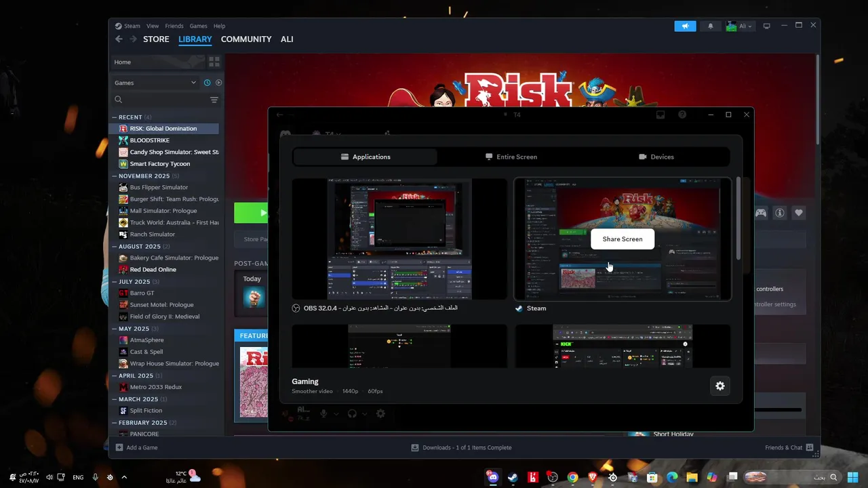
Task: Go back with Steam's back arrow
Action: point(119,39)
